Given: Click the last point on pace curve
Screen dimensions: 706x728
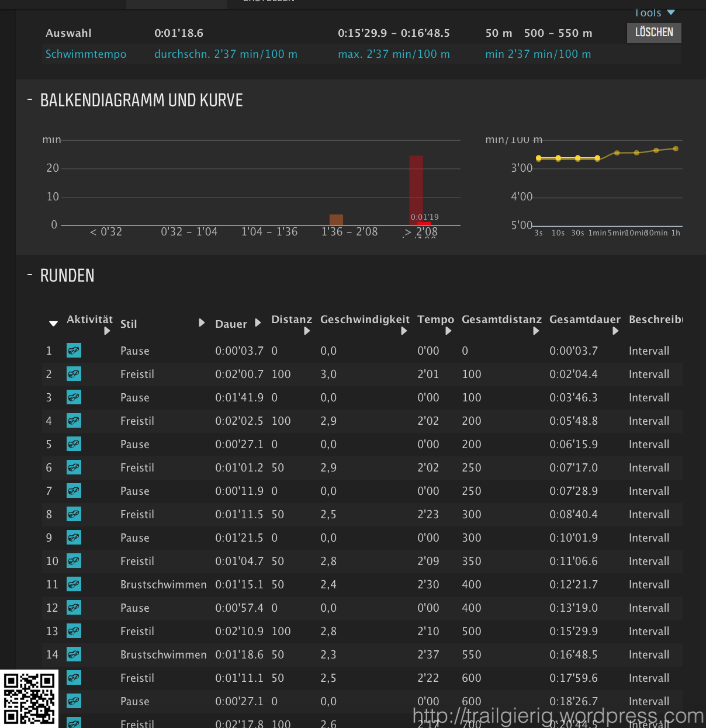Looking at the screenshot, I should pyautogui.click(x=676, y=148).
